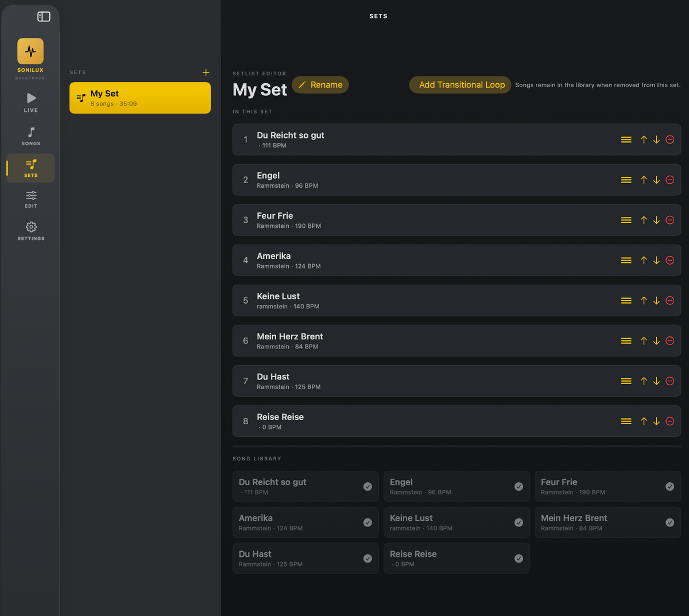Toggle Keine Lust checkmark in song library
Viewport: 689px width, 616px height.
[518, 522]
